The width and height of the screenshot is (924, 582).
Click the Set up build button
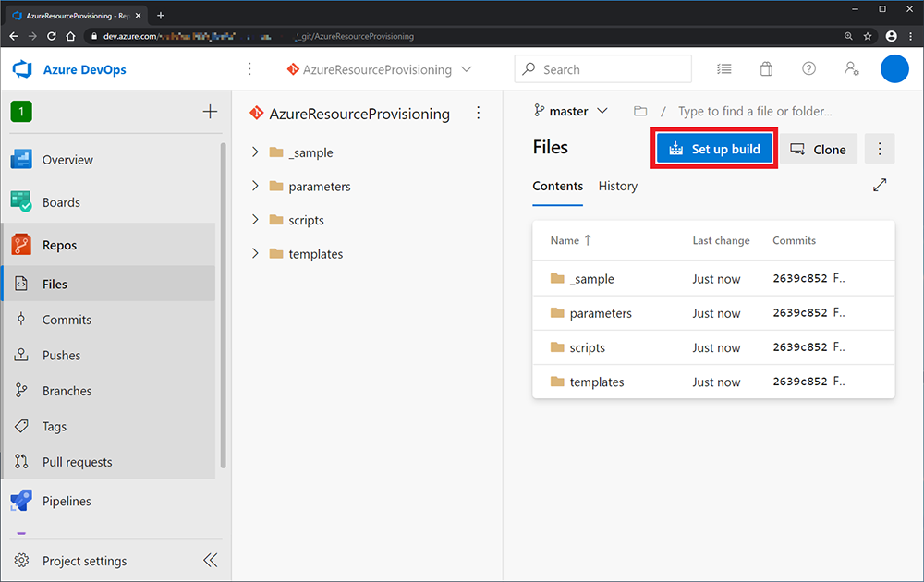click(714, 149)
